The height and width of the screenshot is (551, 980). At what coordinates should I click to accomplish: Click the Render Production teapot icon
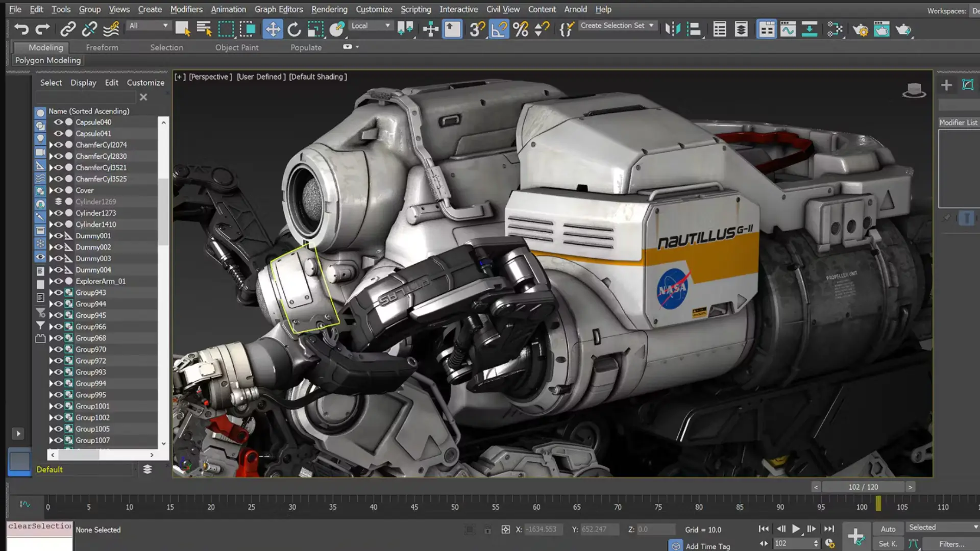(x=903, y=29)
